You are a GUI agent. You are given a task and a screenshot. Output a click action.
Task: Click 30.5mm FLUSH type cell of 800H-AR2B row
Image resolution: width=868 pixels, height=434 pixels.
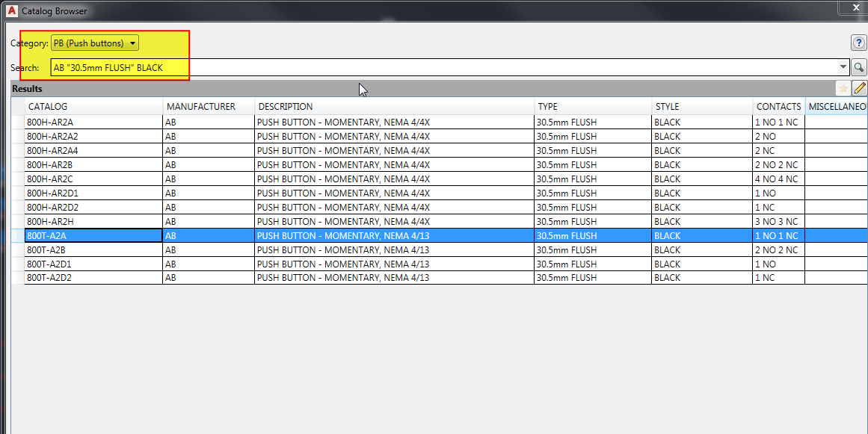pyautogui.click(x=593, y=165)
